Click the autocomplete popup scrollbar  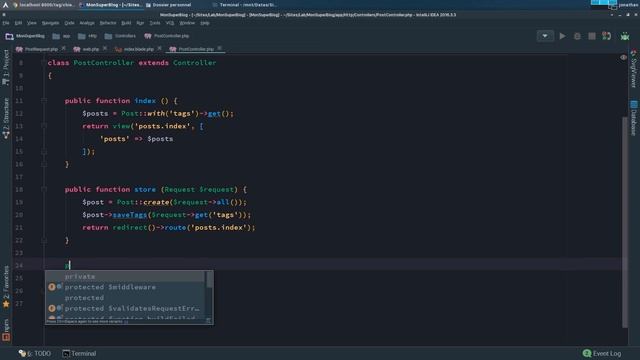tap(209, 280)
